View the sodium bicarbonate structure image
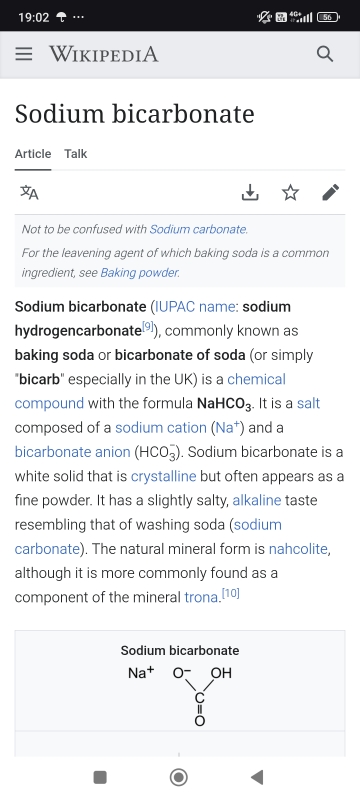The image size is (360, 800). [x=180, y=696]
